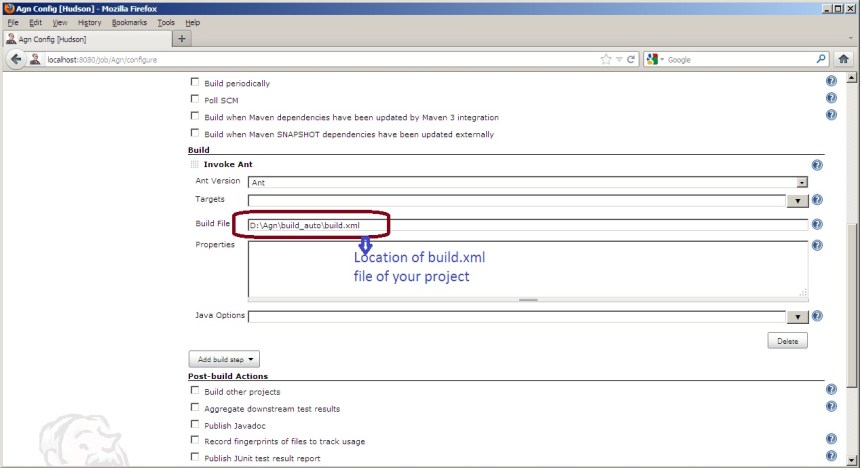Click the Build File path field

point(528,225)
